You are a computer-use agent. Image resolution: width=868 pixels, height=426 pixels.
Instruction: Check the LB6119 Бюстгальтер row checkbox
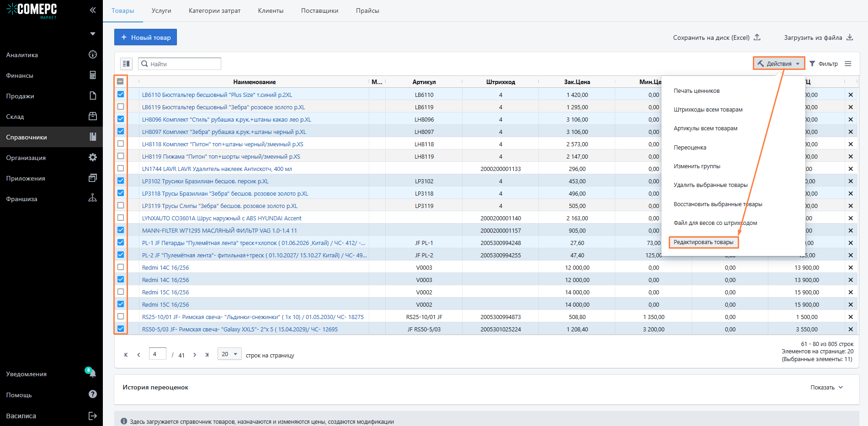coord(121,106)
